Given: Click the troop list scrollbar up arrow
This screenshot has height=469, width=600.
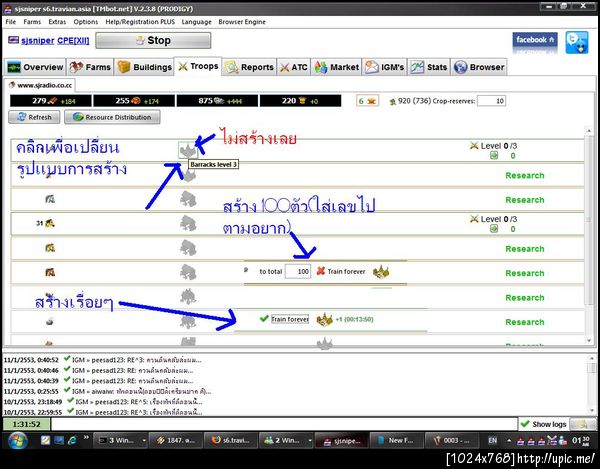Looking at the screenshot, I should pyautogui.click(x=589, y=131).
